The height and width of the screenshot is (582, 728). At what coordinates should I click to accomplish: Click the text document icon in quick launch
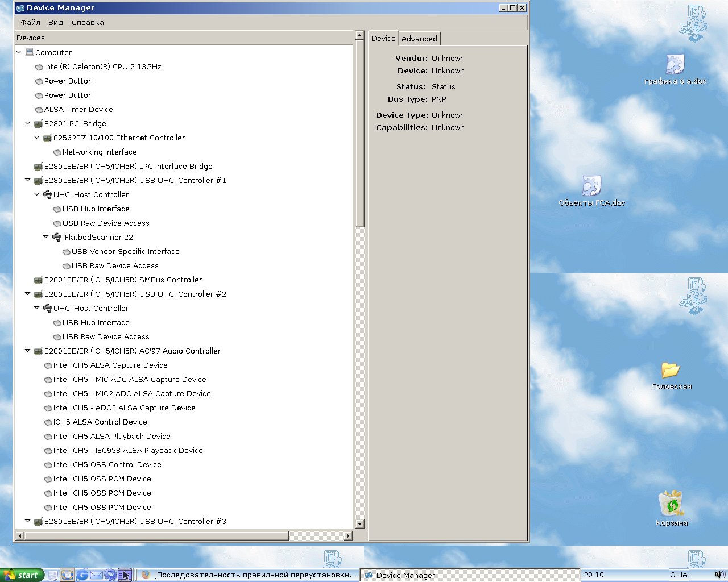52,575
